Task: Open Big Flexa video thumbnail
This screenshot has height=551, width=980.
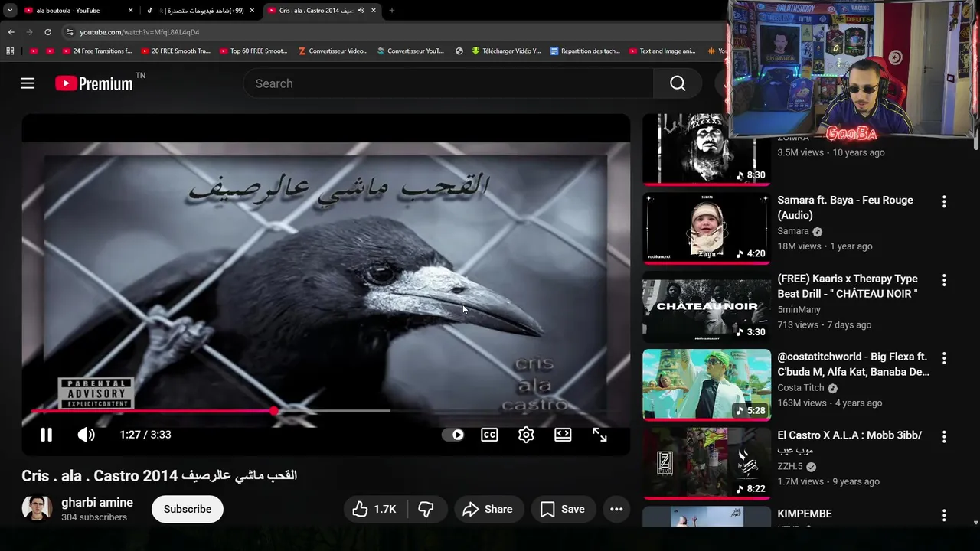Action: click(707, 384)
